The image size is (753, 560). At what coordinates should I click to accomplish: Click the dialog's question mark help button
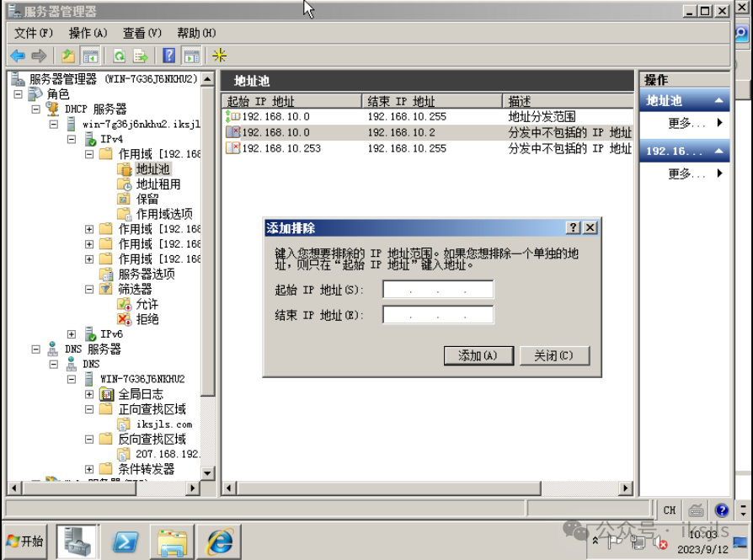click(x=574, y=227)
